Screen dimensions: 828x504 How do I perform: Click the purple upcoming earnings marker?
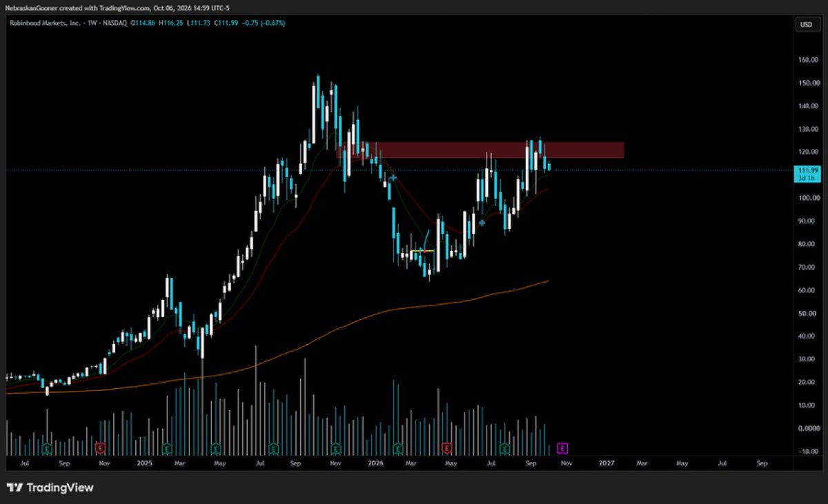(x=562, y=448)
